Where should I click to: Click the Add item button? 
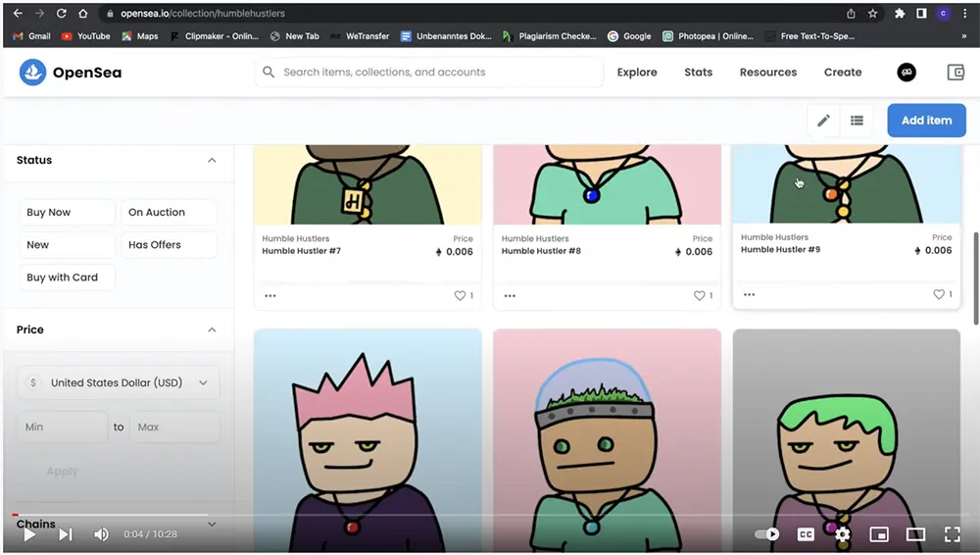click(x=926, y=121)
